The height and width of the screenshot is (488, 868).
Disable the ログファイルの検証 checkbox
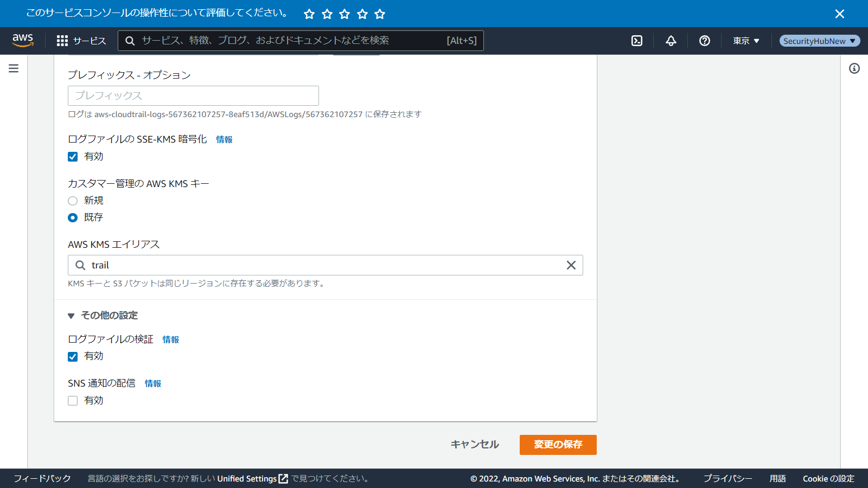(x=73, y=356)
